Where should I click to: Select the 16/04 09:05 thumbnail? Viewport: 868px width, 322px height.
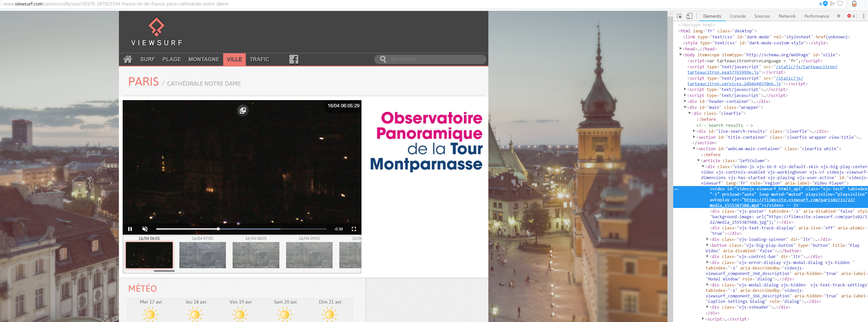(x=309, y=255)
